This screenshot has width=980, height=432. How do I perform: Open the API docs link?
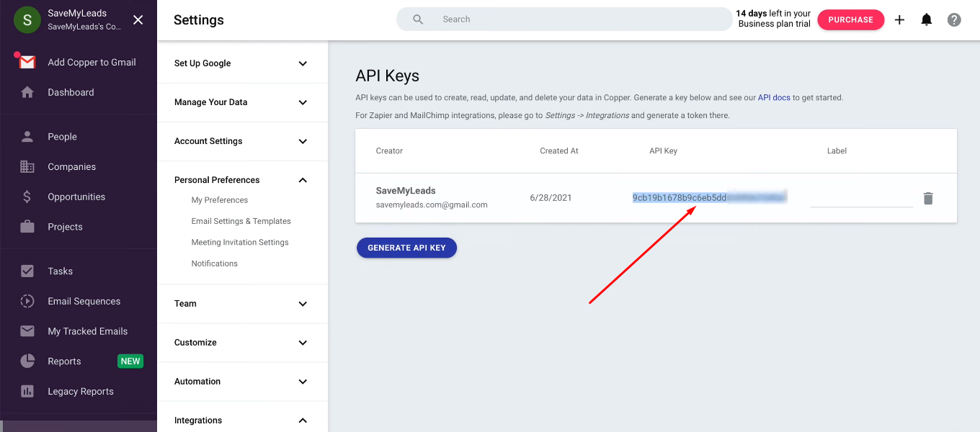pyautogui.click(x=774, y=97)
